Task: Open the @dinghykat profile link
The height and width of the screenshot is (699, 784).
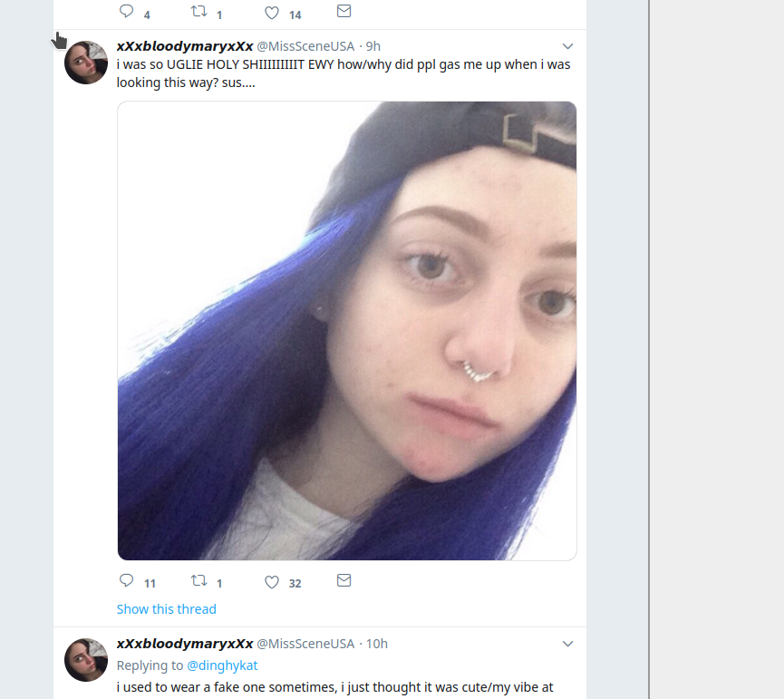Action: 222,665
